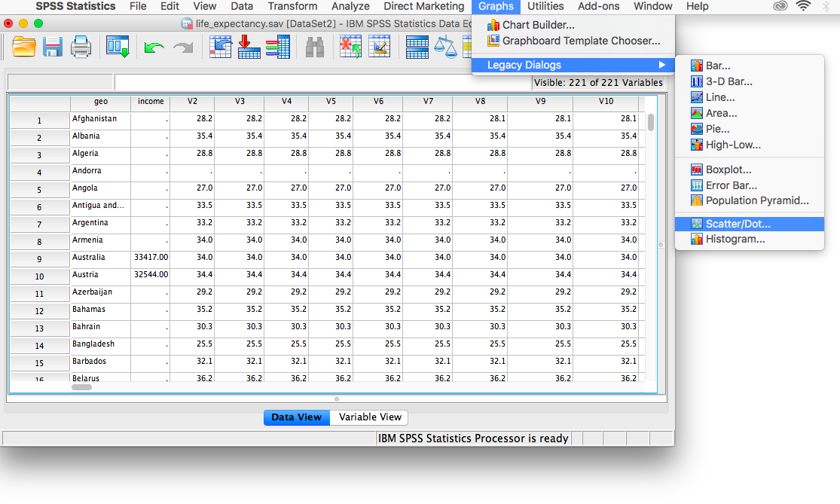
Task: Switch to the Variable View tab
Action: tap(370, 417)
